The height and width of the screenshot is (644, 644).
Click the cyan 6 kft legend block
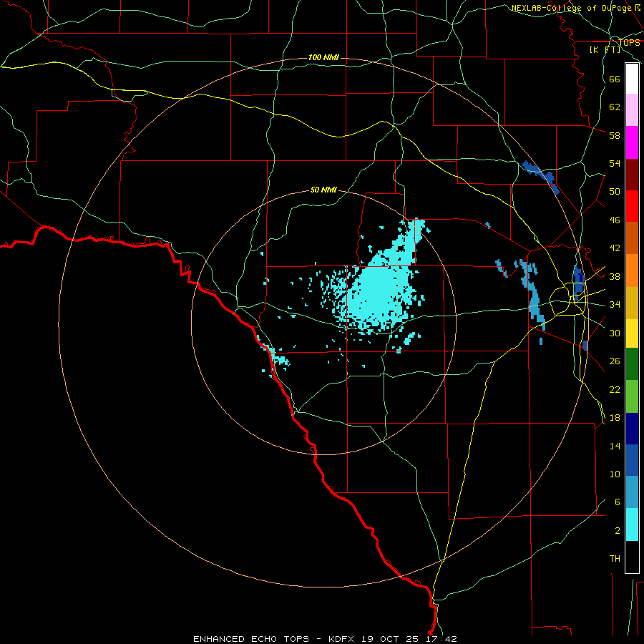632,525
